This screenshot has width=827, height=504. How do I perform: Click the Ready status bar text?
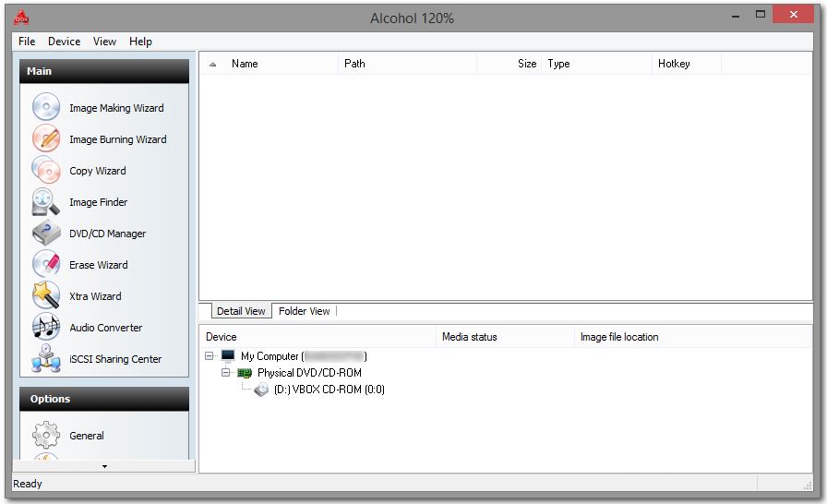28,484
